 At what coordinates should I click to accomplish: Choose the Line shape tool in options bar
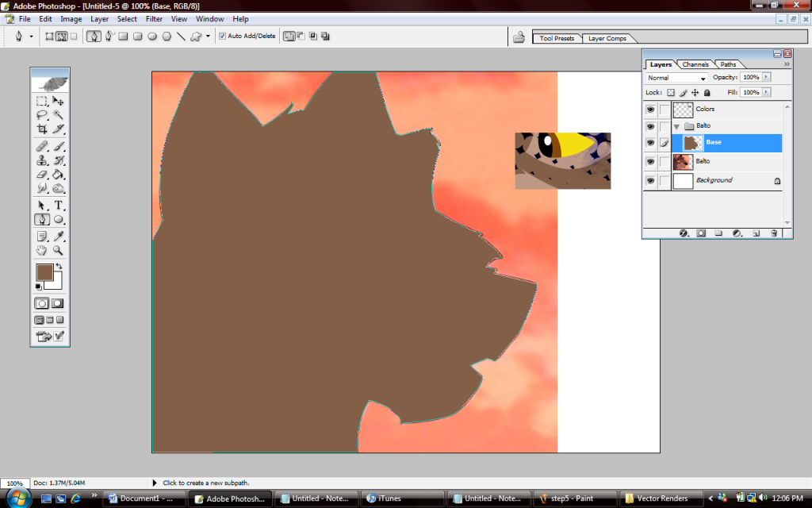(182, 37)
